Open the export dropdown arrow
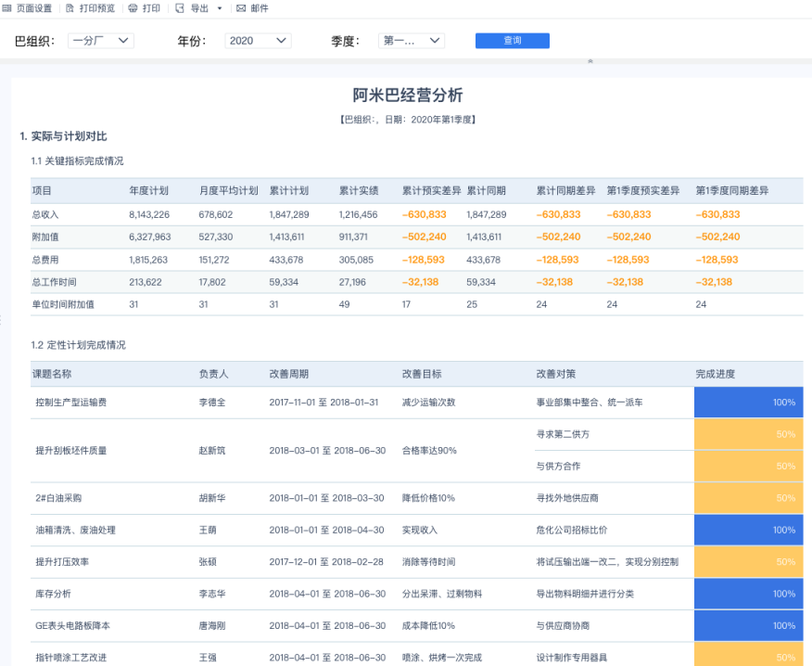Image resolution: width=812 pixels, height=666 pixels. pyautogui.click(x=220, y=8)
